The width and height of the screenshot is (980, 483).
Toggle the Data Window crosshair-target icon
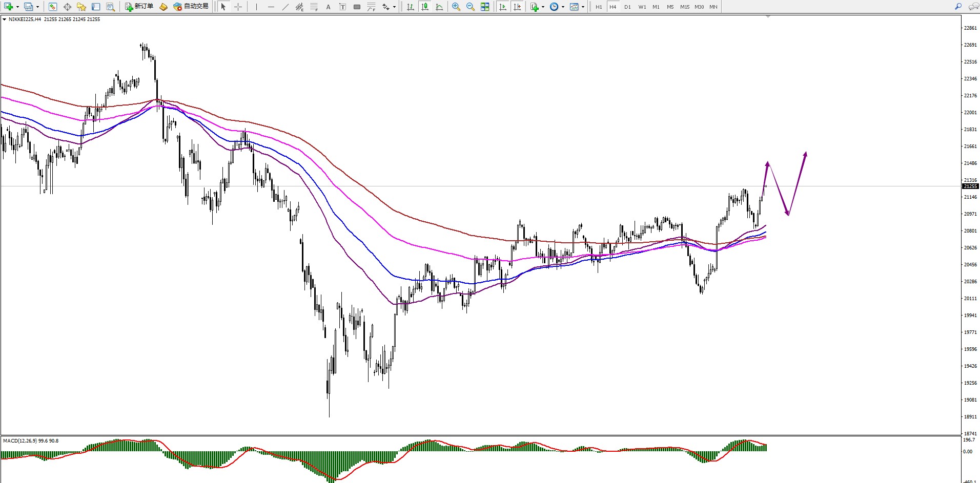pos(67,7)
